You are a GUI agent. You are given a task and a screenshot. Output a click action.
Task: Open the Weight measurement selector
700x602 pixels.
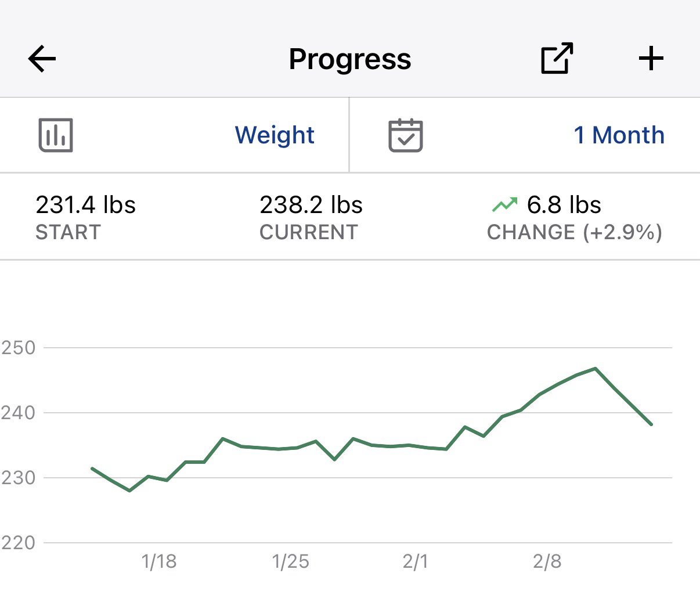point(274,135)
